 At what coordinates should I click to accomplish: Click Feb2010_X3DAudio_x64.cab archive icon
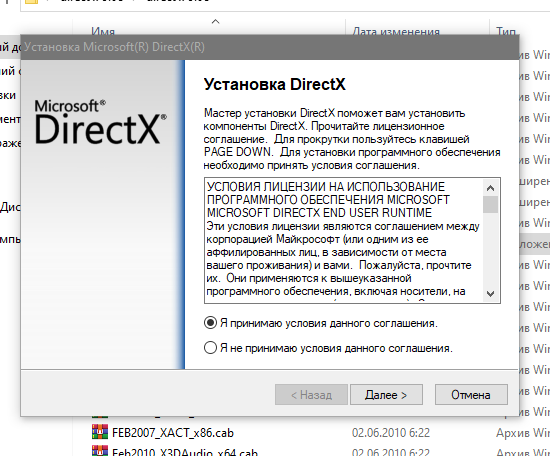100,451
